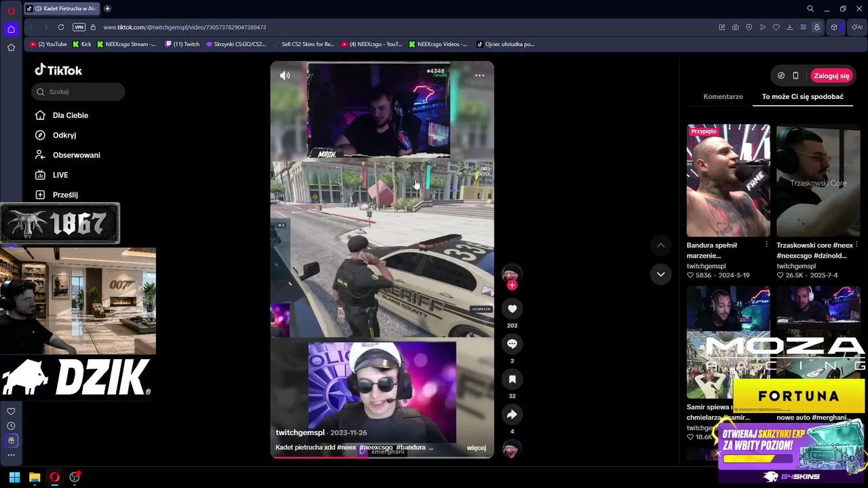
Task: Share the video using the arrow icon
Action: click(512, 415)
